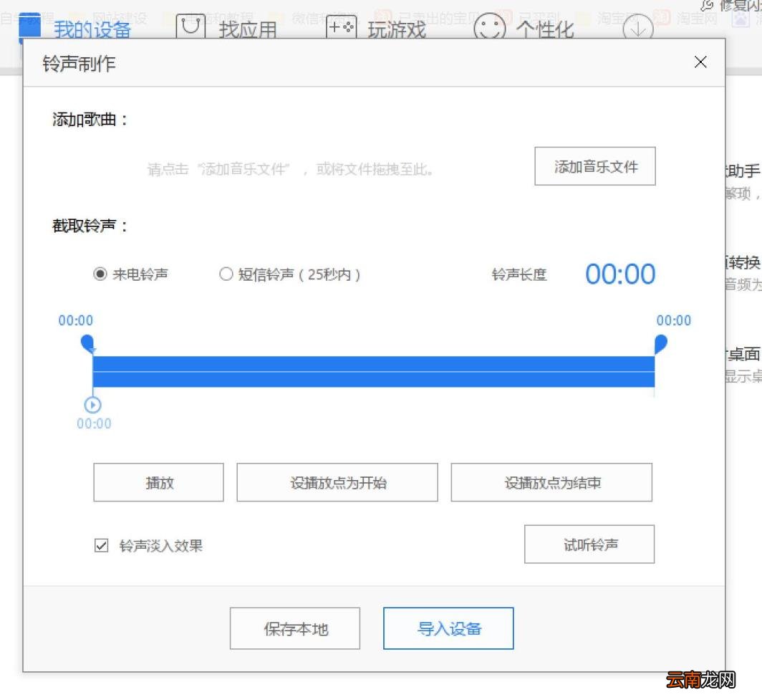Image resolution: width=762 pixels, height=700 pixels.
Task: Click the smiley face icon beside 个性化
Action: point(489,27)
